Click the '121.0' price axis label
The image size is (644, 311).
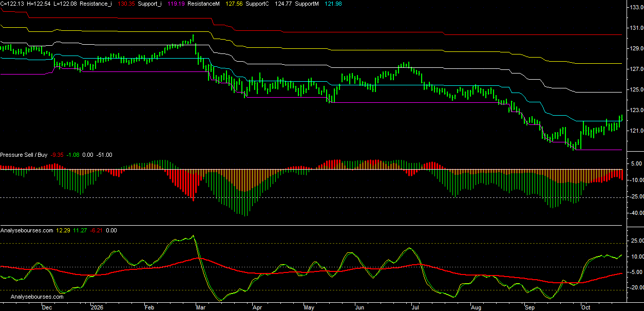(636, 131)
